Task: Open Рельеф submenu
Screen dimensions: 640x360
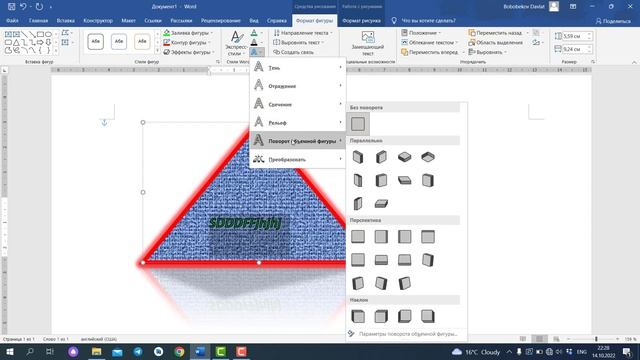Action: (x=298, y=122)
